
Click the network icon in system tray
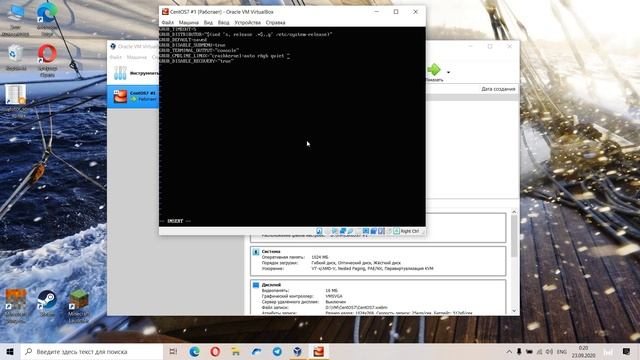[539, 351]
